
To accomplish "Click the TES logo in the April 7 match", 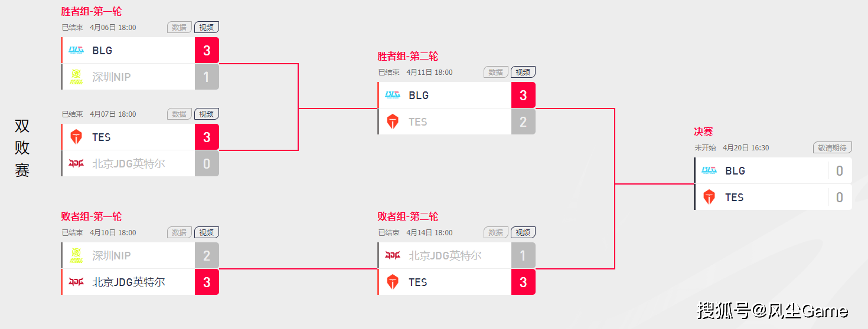I will point(76,137).
